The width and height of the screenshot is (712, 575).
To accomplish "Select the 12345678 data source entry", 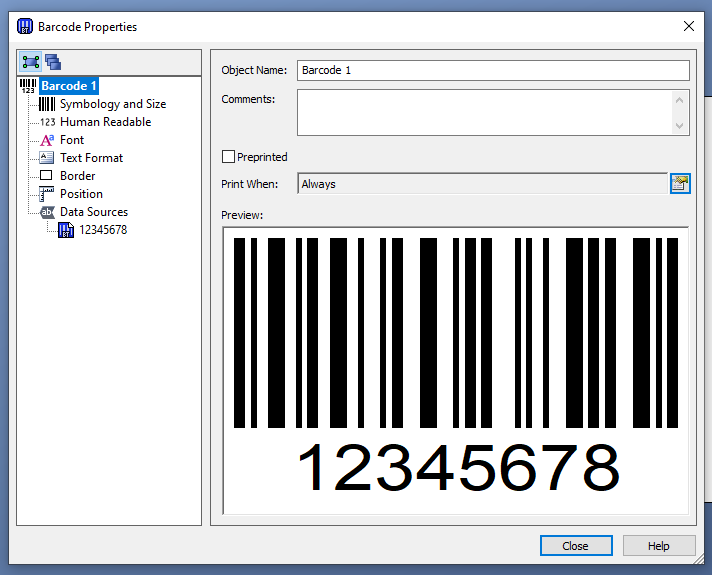I will pyautogui.click(x=103, y=230).
